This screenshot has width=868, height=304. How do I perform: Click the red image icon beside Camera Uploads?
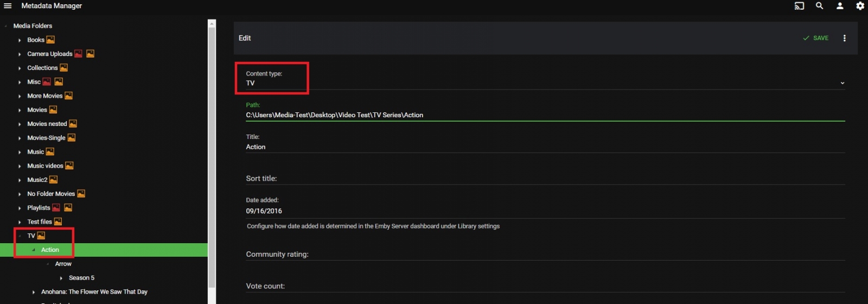click(x=78, y=54)
